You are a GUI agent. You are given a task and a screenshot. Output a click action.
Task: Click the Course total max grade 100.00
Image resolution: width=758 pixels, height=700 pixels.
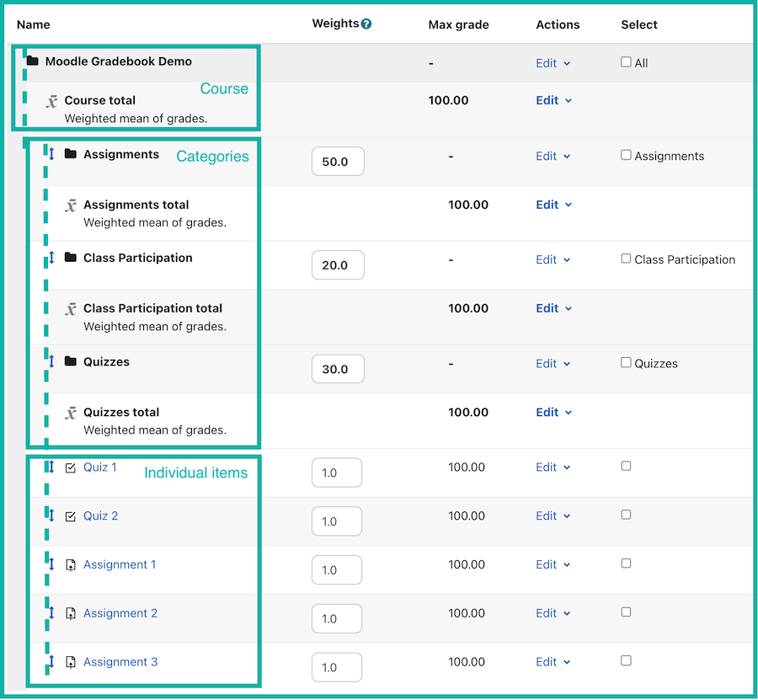point(448,100)
